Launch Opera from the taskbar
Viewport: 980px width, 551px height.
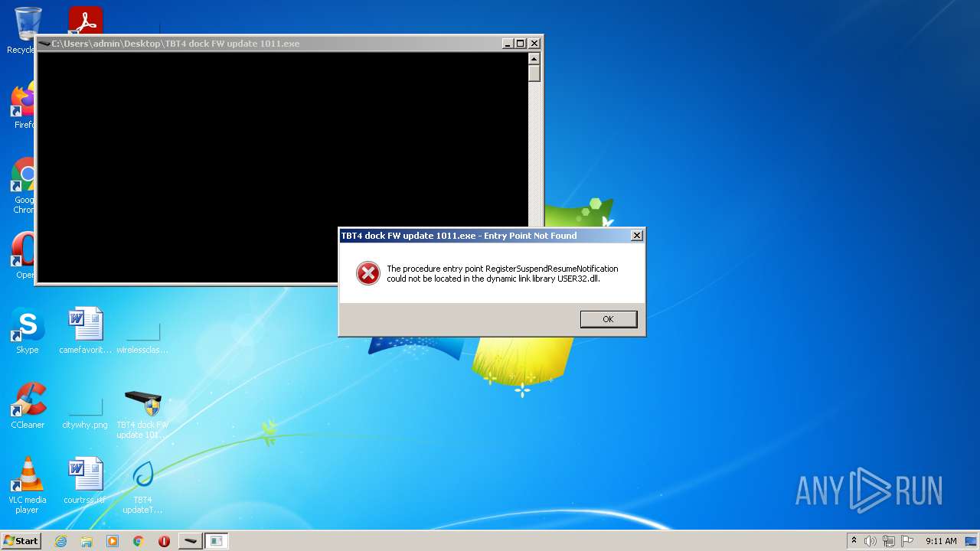coord(164,541)
